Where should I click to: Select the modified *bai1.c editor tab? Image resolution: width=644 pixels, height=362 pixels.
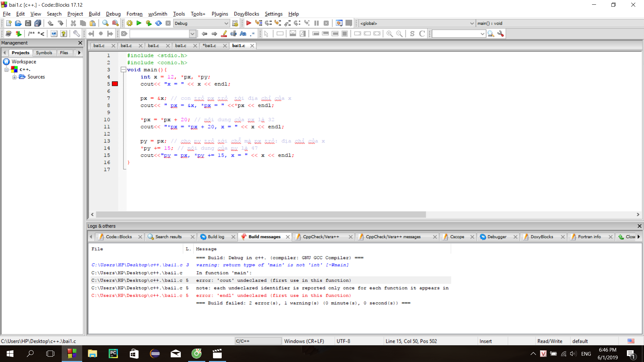click(209, 46)
